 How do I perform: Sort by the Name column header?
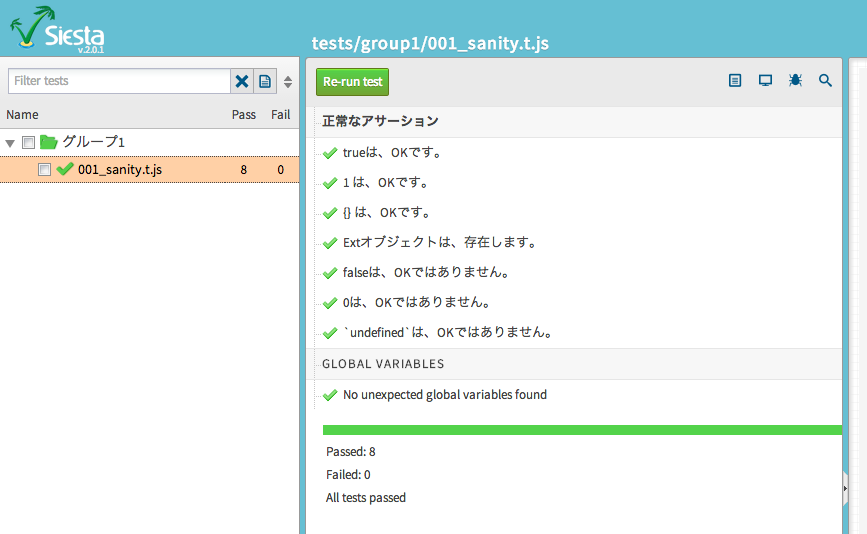point(22,114)
